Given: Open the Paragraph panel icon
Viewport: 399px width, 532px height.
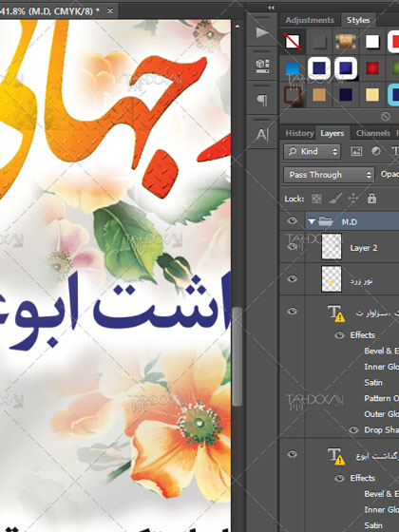Looking at the screenshot, I should click(262, 100).
